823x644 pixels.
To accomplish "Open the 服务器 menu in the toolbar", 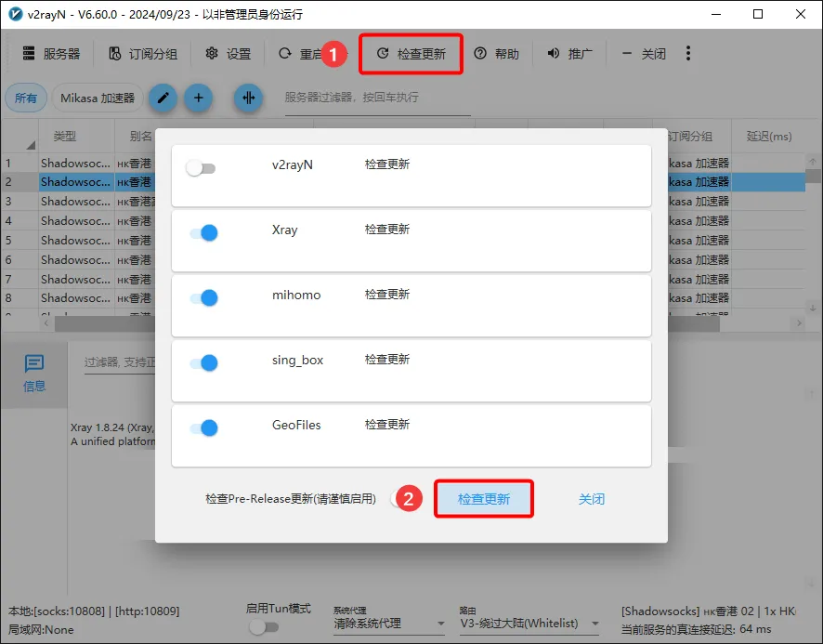I will (x=51, y=54).
